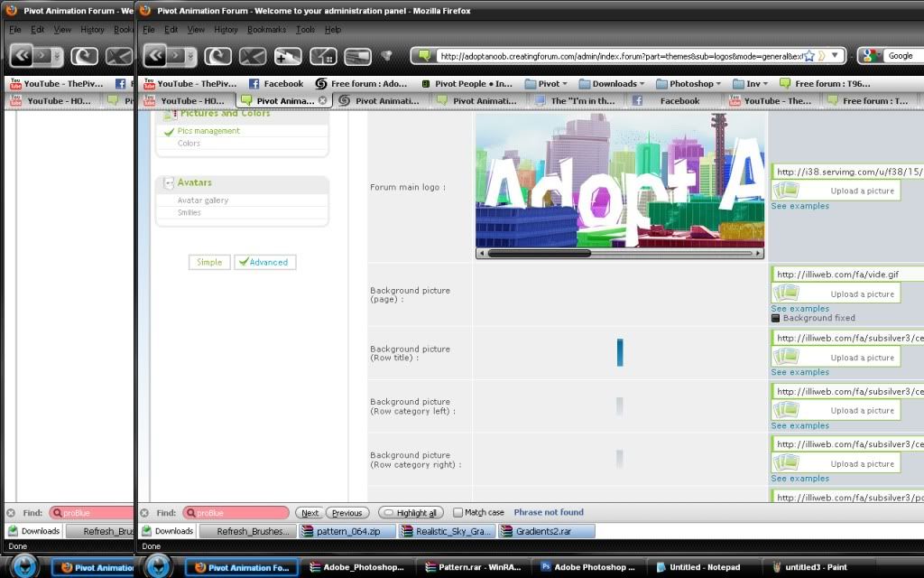Reload the page in the left background window
The image size is (924, 578).
tap(84, 56)
